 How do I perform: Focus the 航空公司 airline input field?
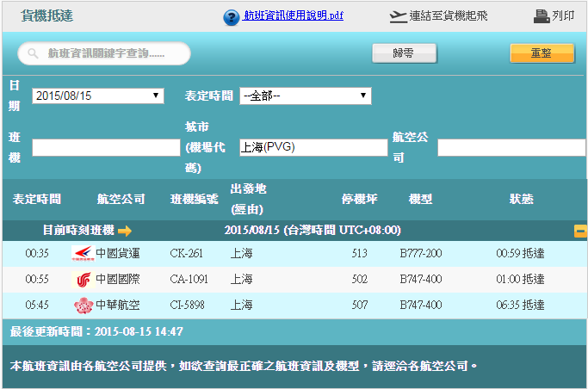click(511, 147)
